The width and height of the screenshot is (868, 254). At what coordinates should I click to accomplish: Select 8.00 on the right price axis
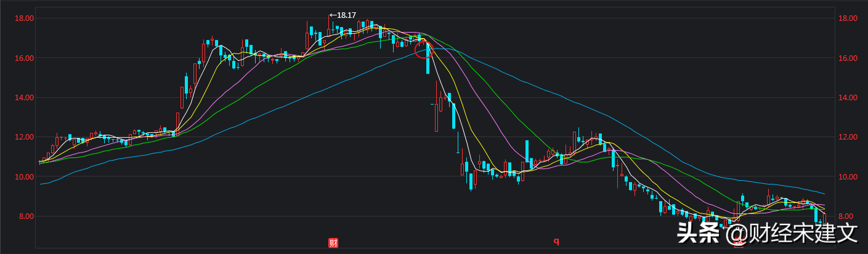[x=848, y=216]
